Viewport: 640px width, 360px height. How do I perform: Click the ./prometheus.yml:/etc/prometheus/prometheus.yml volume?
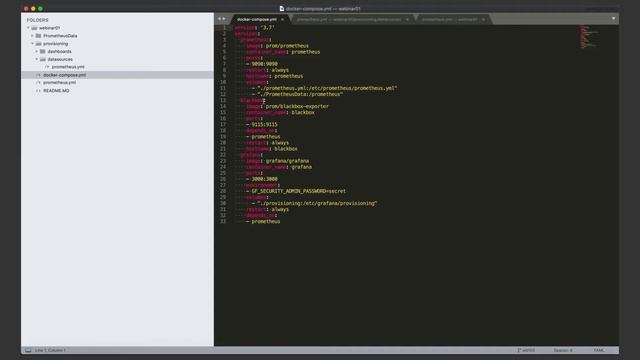coord(327,88)
